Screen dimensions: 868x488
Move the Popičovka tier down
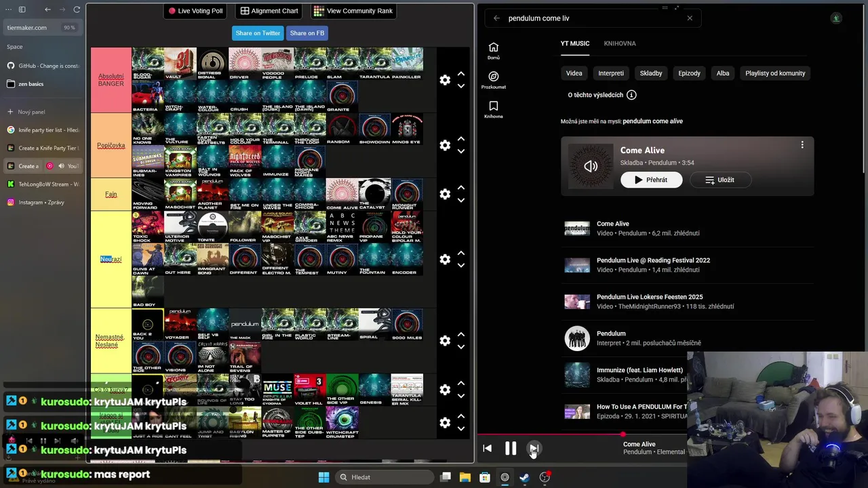point(461,151)
